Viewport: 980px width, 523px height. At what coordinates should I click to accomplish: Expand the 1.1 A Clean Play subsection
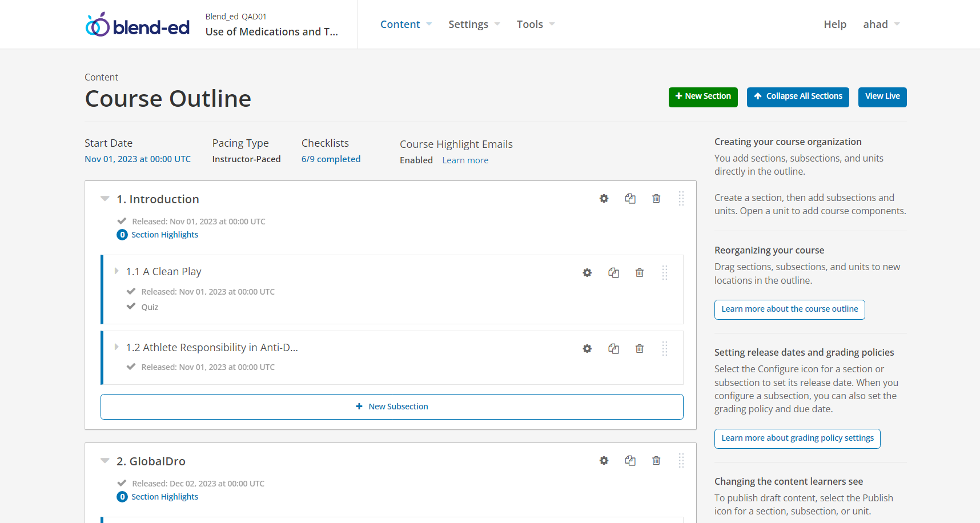click(x=117, y=271)
